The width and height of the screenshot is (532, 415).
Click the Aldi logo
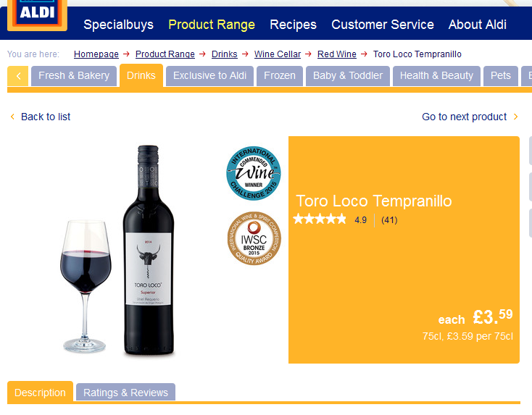pos(37,14)
